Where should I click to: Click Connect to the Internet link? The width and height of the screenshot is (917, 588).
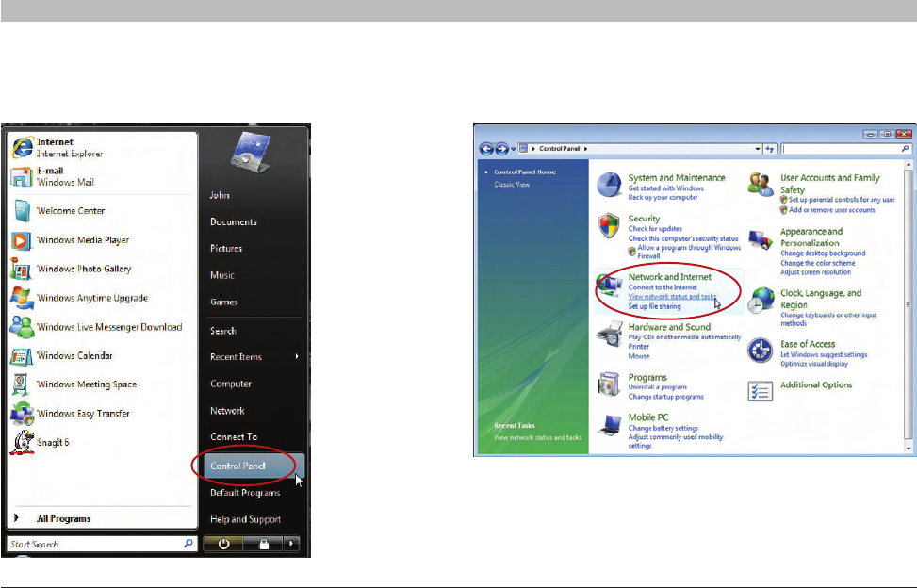(663, 287)
